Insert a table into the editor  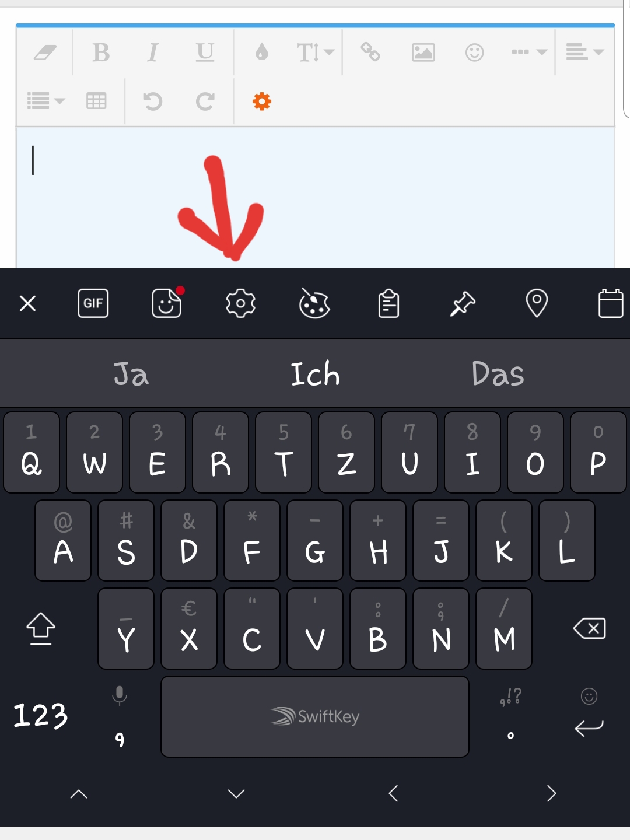tap(96, 101)
